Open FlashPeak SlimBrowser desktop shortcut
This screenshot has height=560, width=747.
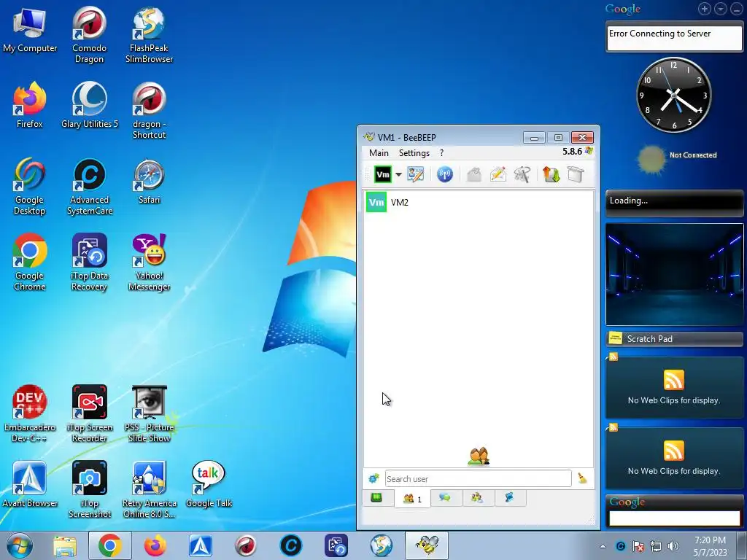[149, 35]
